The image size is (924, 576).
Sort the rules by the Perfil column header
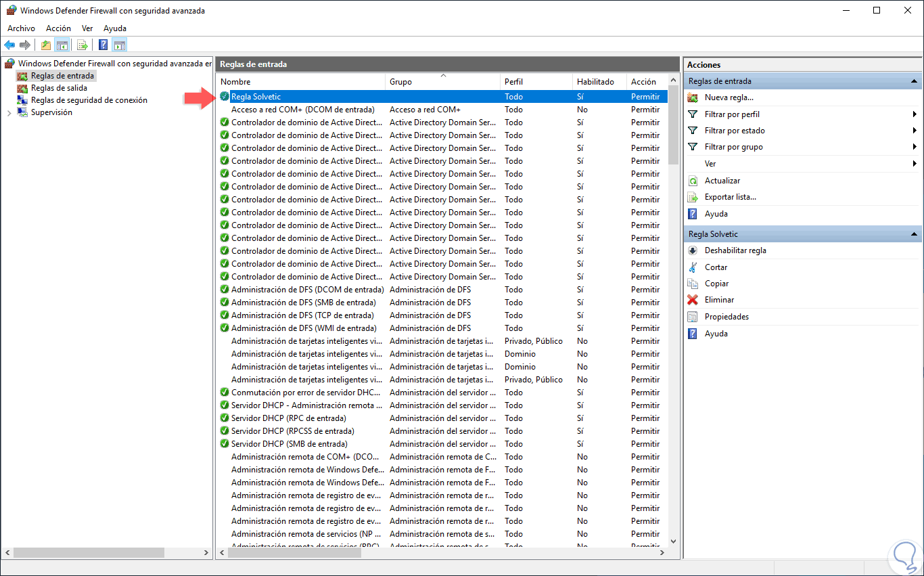pyautogui.click(x=537, y=82)
